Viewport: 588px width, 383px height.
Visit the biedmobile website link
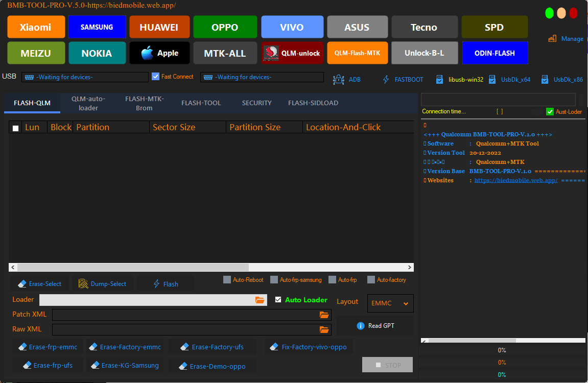point(515,180)
